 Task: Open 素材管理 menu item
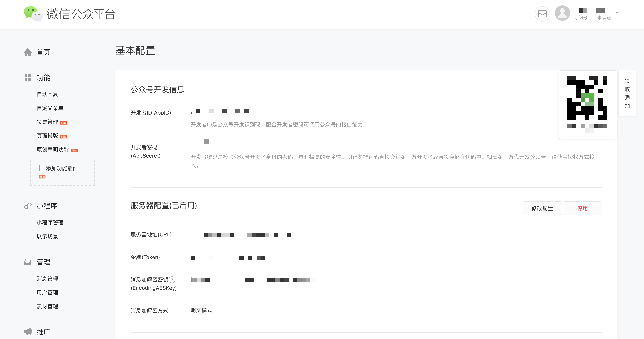[x=47, y=306]
